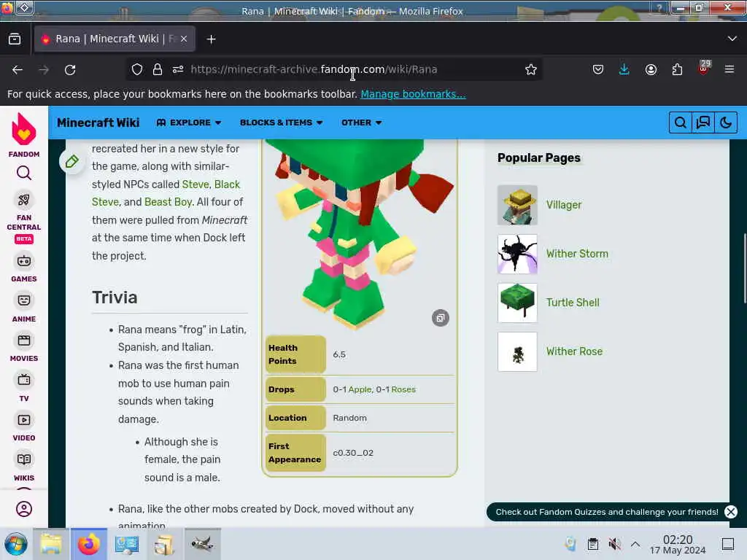The height and width of the screenshot is (560, 747).
Task: Open the Firefox hamburger menu
Action: 729,69
